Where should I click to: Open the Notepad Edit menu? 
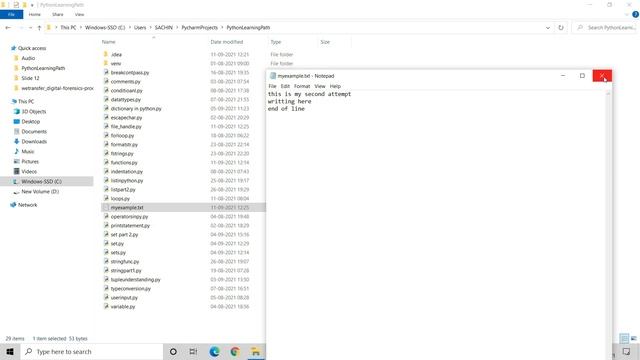tap(285, 86)
